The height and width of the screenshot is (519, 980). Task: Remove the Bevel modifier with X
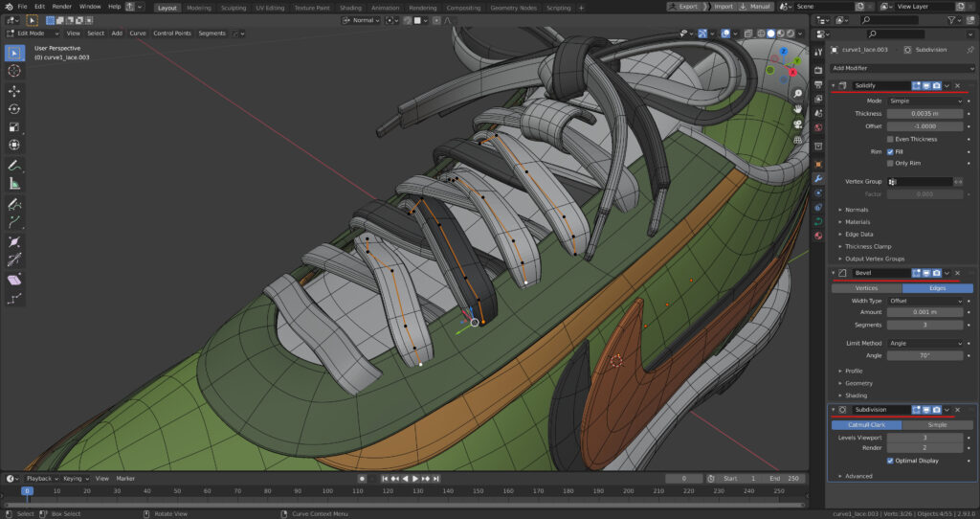click(957, 273)
